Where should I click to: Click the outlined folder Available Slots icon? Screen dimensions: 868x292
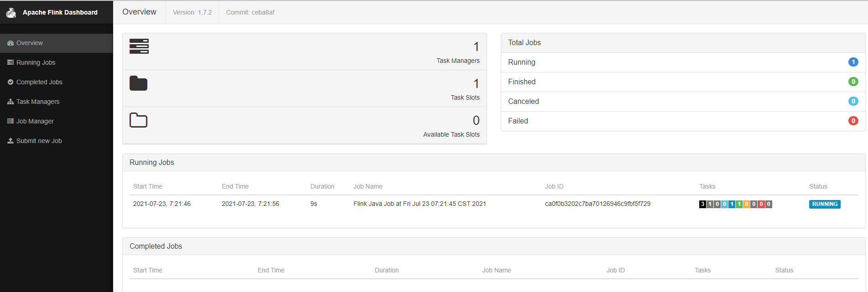click(139, 120)
